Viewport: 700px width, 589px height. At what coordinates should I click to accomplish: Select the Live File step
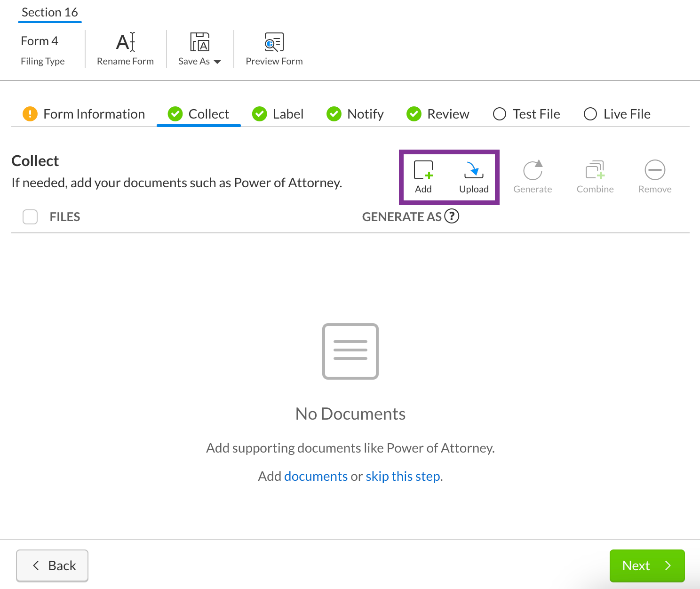tap(617, 114)
